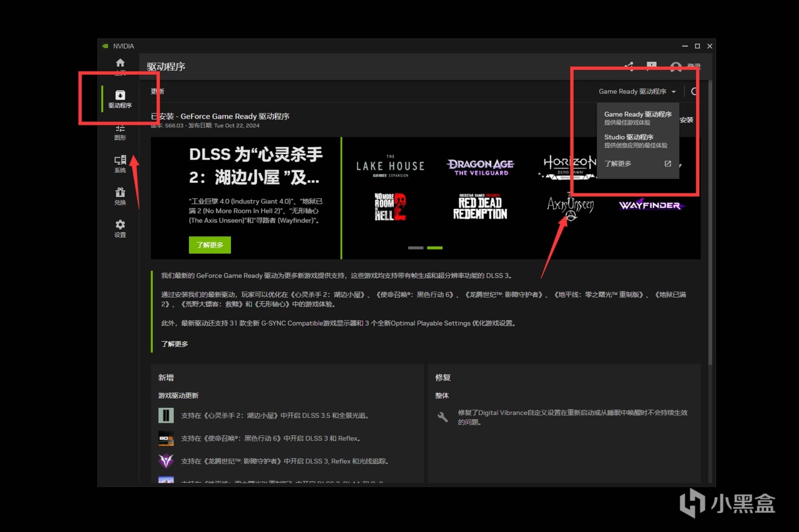The height and width of the screenshot is (532, 799).
Task: Choose Studio 驱动程序 from the dropdown menu
Action: click(x=638, y=141)
